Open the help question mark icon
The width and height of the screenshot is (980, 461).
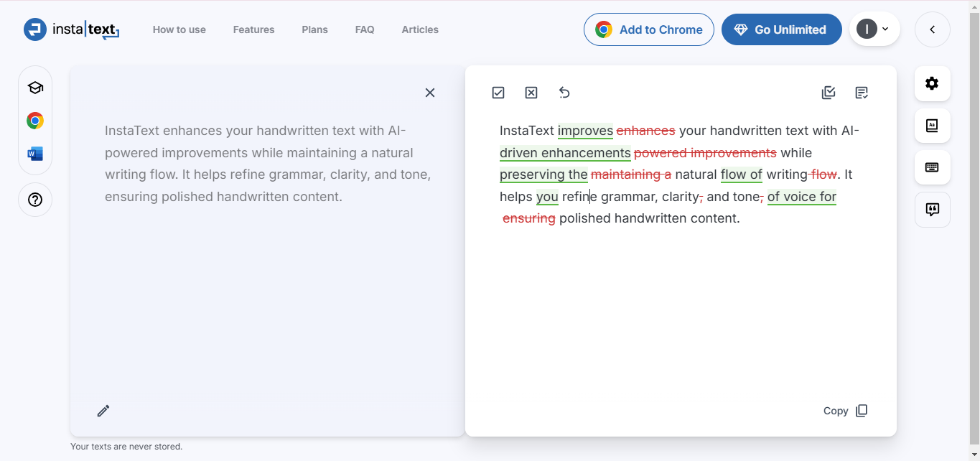coord(35,200)
